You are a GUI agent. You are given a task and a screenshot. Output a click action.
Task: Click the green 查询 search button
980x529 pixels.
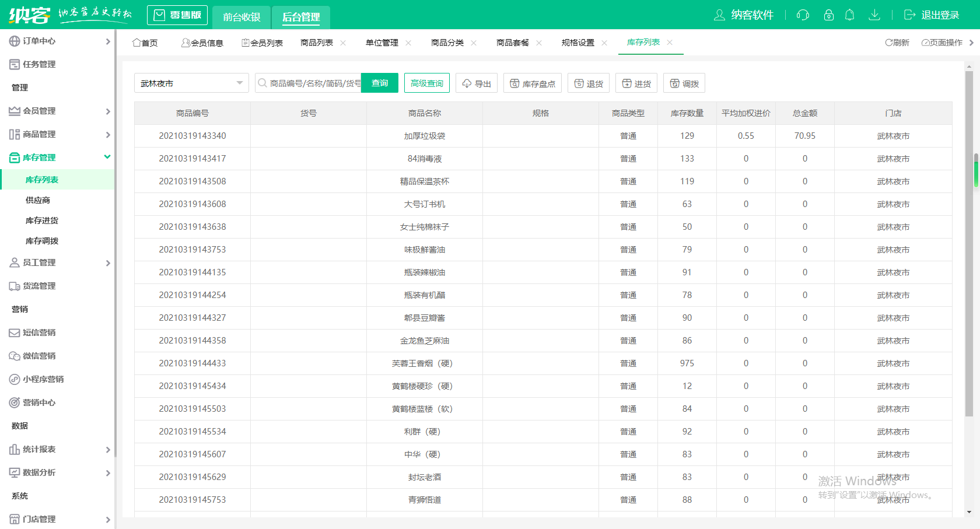[380, 83]
